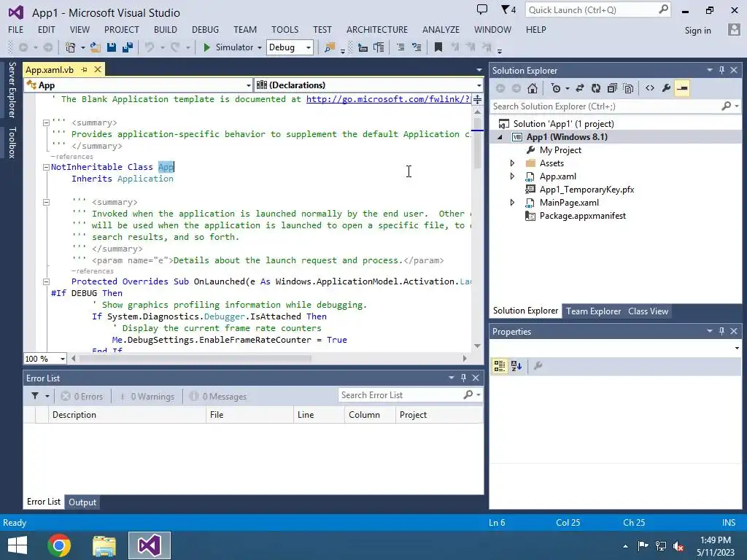Screen dimensions: 747x560
Task: Click the go.microsoft.com fwlink hyperlink in code
Action: point(388,99)
